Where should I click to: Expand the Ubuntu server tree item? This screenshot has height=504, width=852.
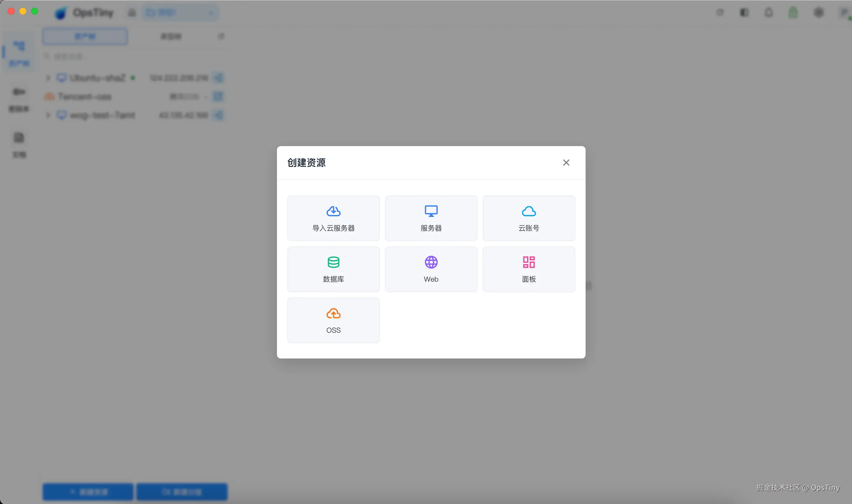48,78
